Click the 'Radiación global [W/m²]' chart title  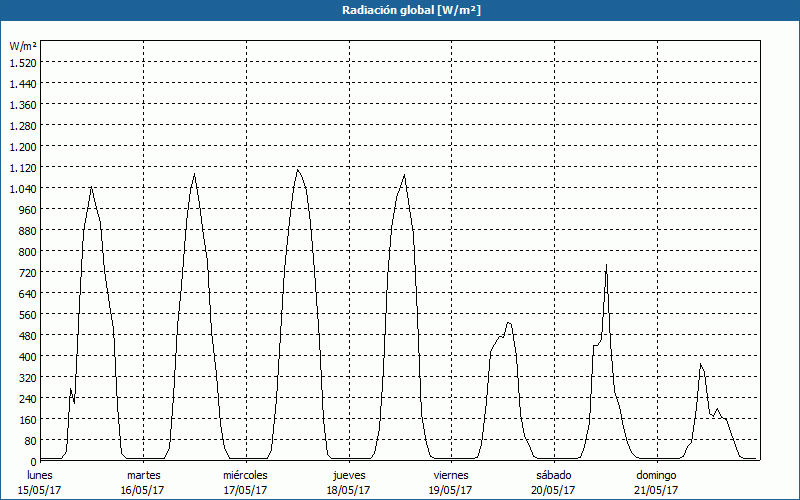click(400, 10)
